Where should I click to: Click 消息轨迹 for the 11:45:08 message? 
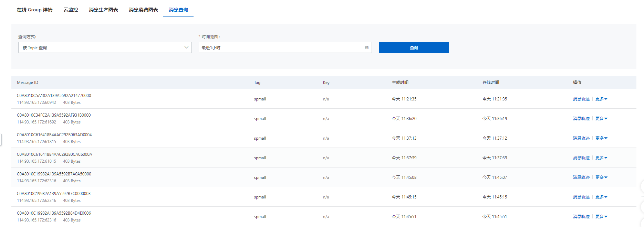(581, 177)
